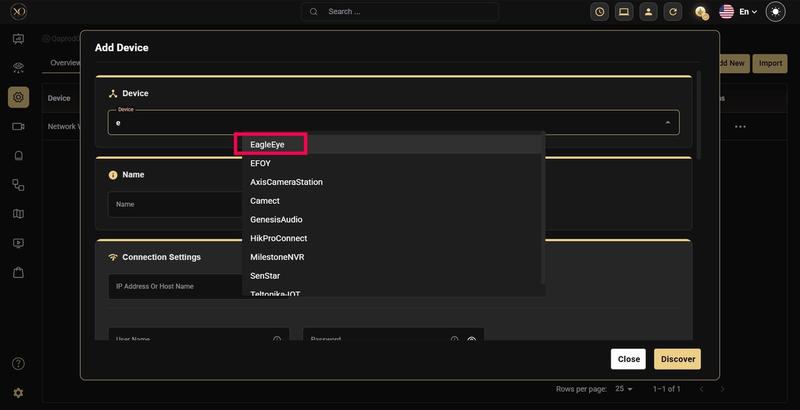Click the Name section info icon
The width and height of the screenshot is (800, 410).
tap(113, 175)
